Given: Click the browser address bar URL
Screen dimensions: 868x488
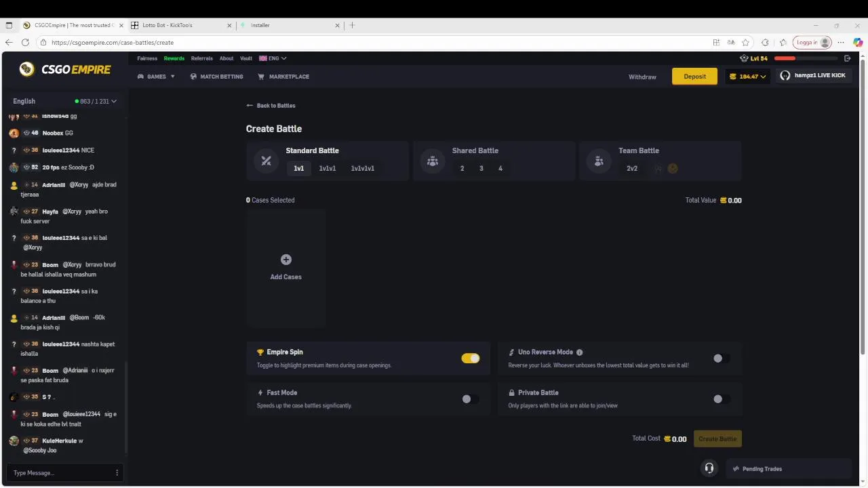Looking at the screenshot, I should pyautogui.click(x=113, y=42).
